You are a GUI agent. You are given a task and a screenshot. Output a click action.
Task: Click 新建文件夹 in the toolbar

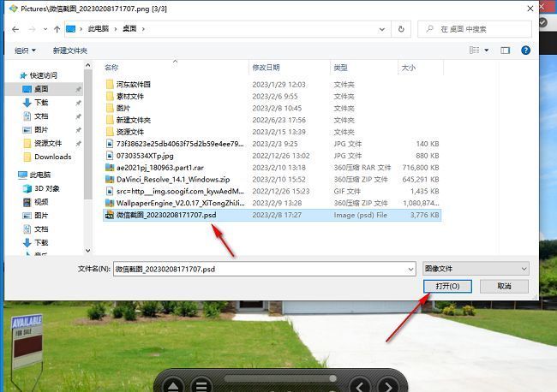click(x=70, y=50)
